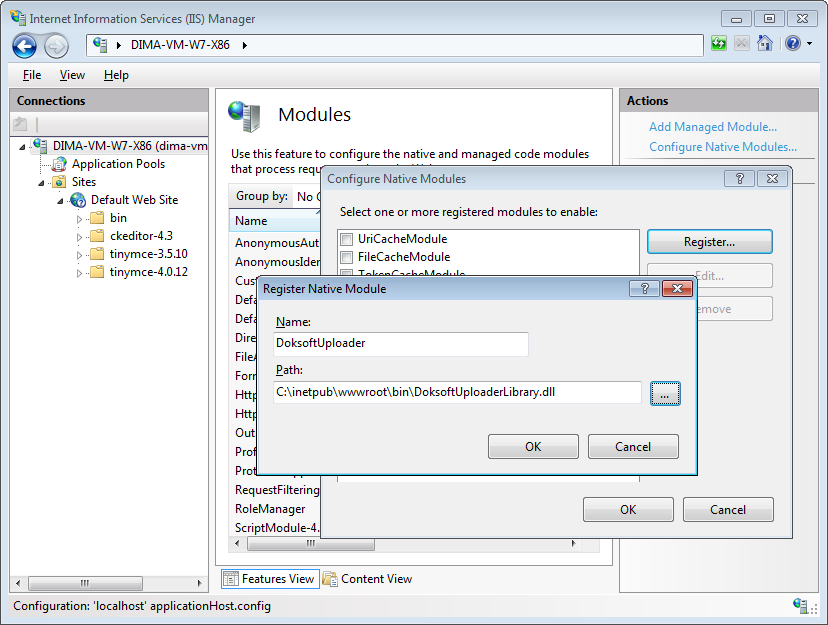The height and width of the screenshot is (625, 828).
Task: Click the Default Web Site globe icon
Action: pos(78,200)
